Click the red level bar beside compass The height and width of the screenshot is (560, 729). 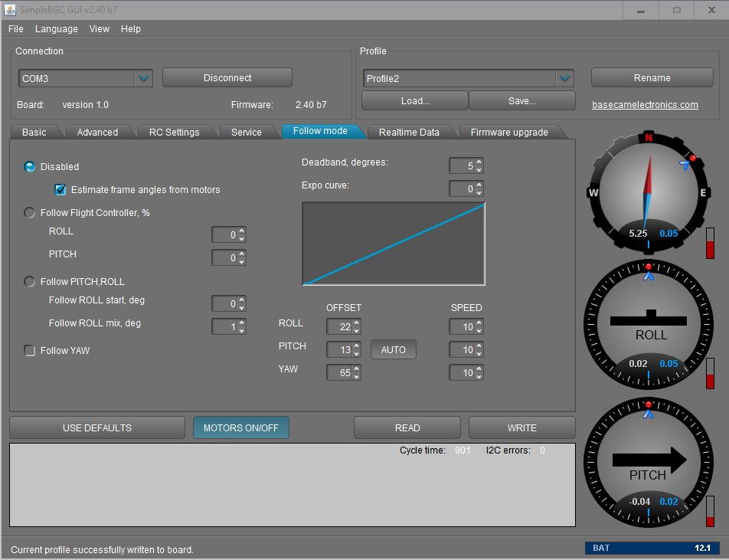coord(710,244)
